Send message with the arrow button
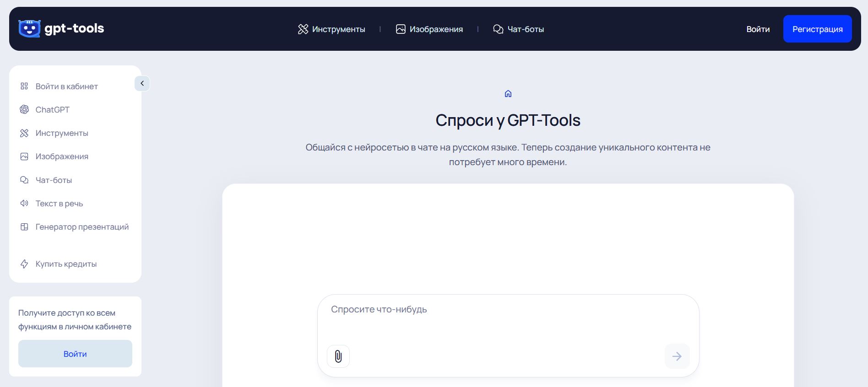 pos(677,356)
